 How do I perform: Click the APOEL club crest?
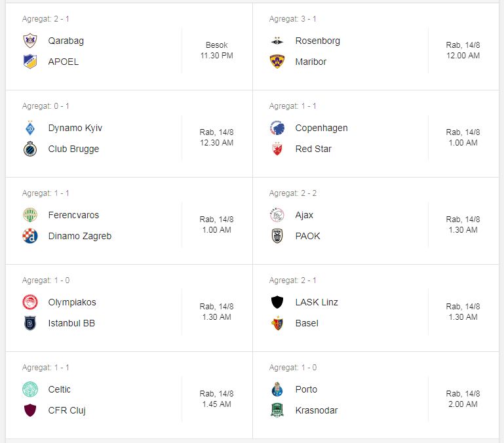(30, 62)
